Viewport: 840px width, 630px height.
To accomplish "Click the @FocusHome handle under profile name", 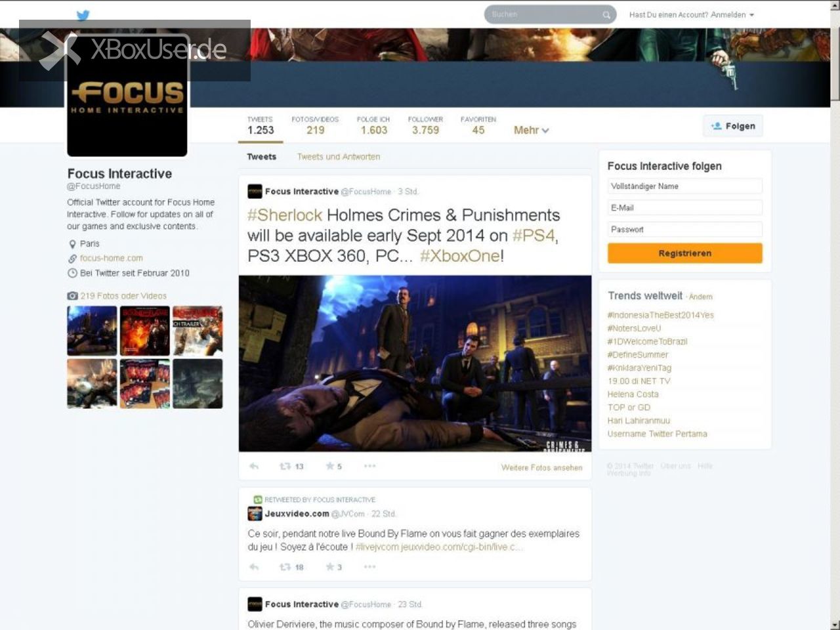I will [94, 186].
